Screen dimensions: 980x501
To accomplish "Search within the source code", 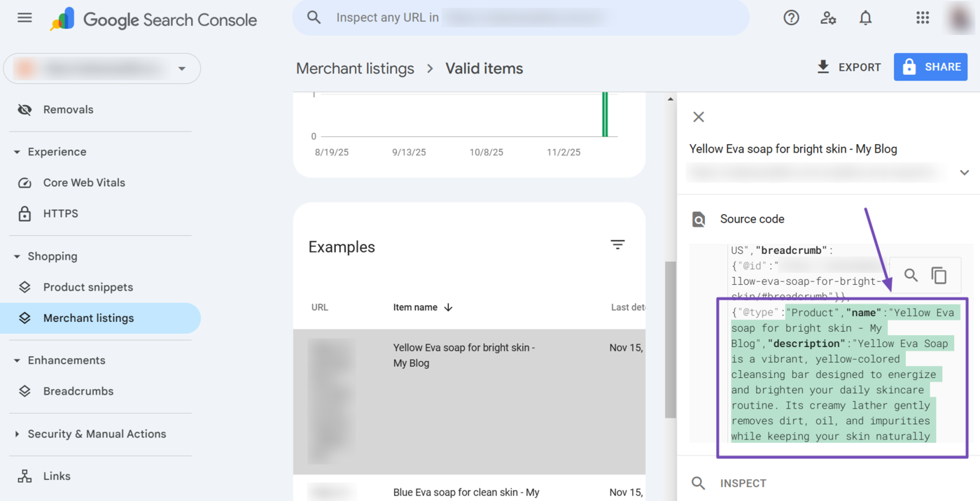I will (911, 276).
